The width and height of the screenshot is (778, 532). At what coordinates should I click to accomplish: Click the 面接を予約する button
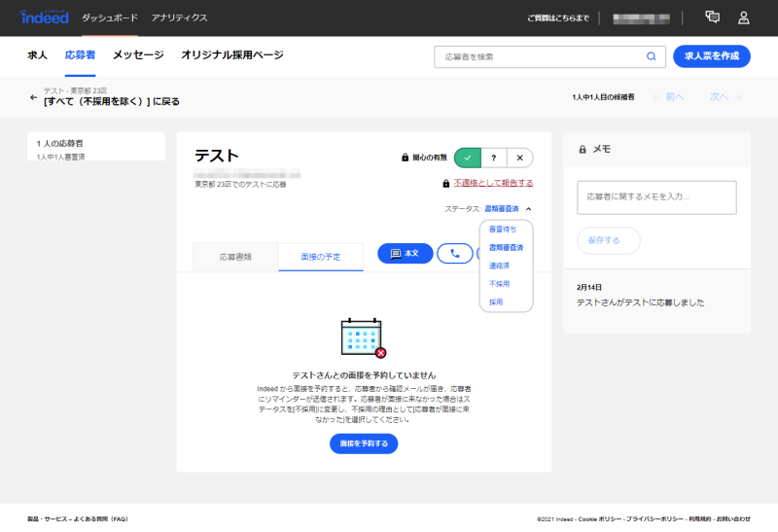point(364,443)
